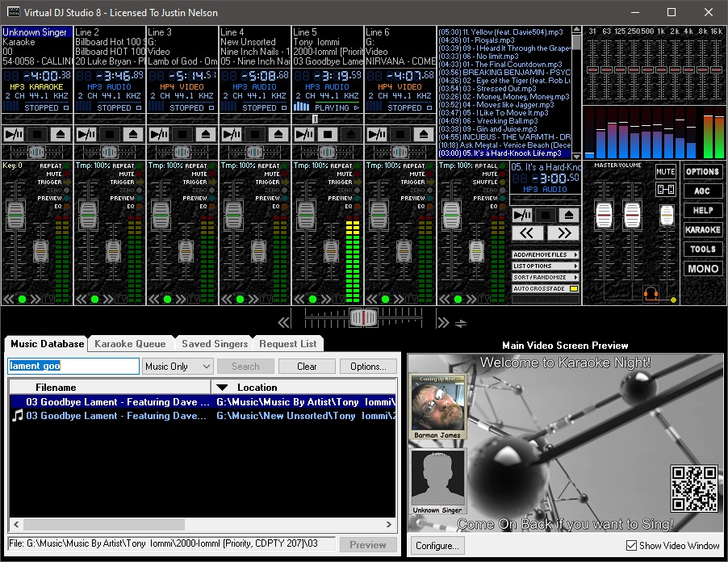The height and width of the screenshot is (562, 728).
Task: Click master MUTE button
Action: [665, 171]
